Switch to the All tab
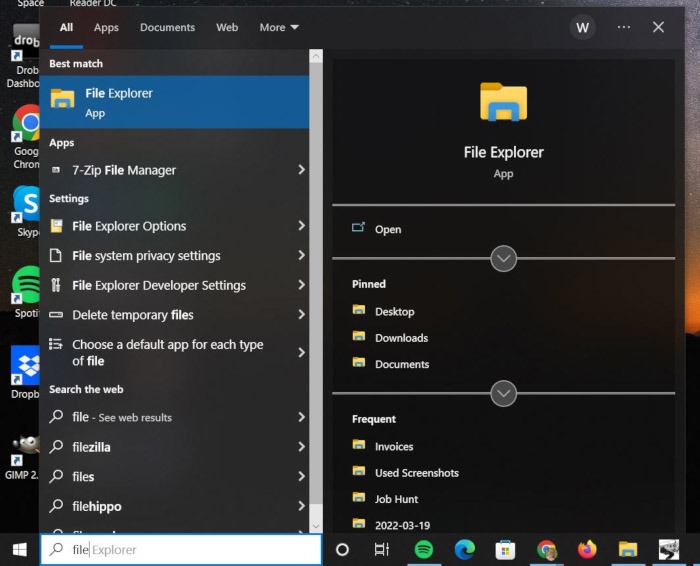 click(x=66, y=27)
